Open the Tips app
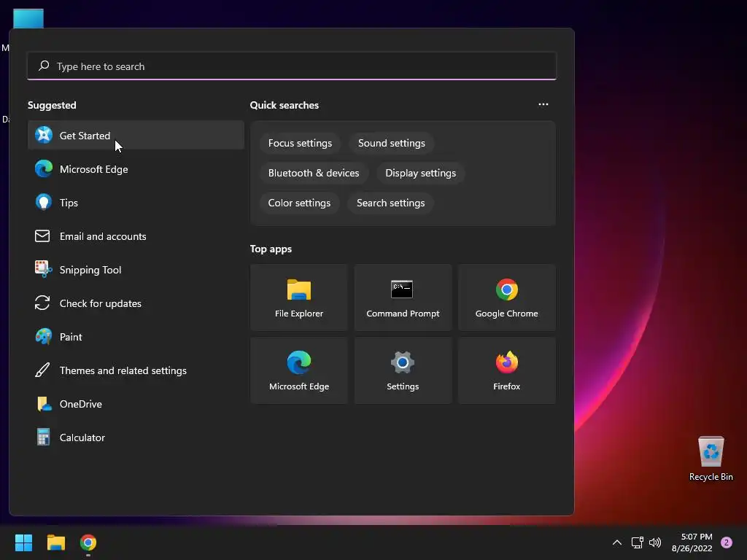The height and width of the screenshot is (560, 747). click(136, 203)
